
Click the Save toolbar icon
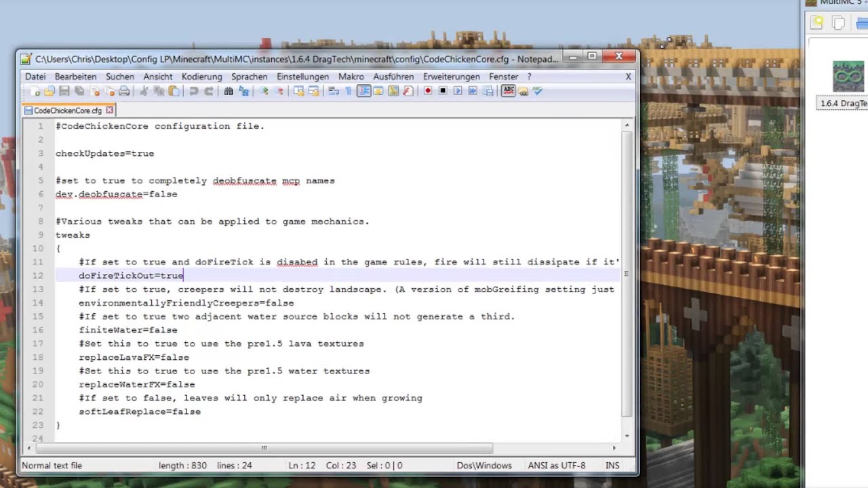coord(64,91)
